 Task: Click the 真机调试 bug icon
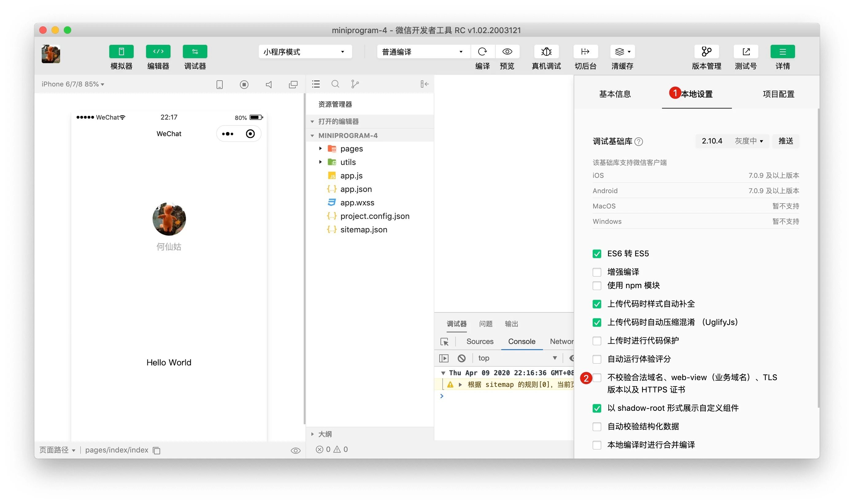tap(546, 52)
